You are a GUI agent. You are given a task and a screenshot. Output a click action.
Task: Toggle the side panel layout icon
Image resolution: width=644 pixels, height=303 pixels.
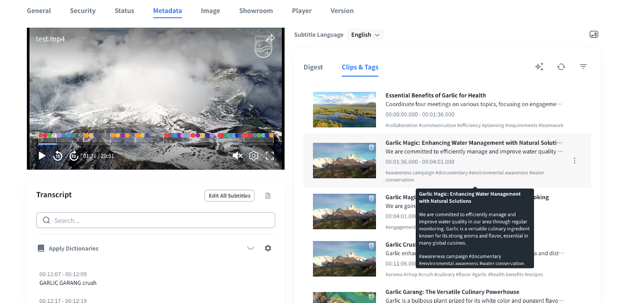(594, 35)
